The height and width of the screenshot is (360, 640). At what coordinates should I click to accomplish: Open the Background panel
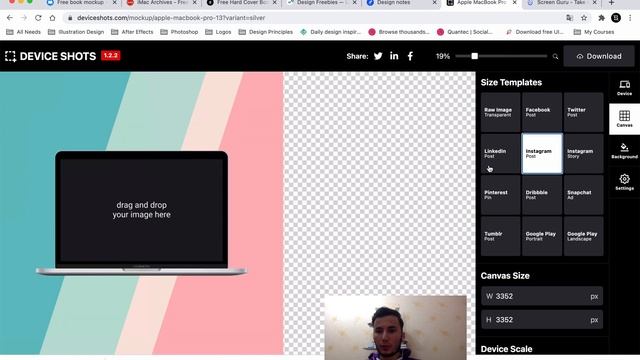coord(624,151)
